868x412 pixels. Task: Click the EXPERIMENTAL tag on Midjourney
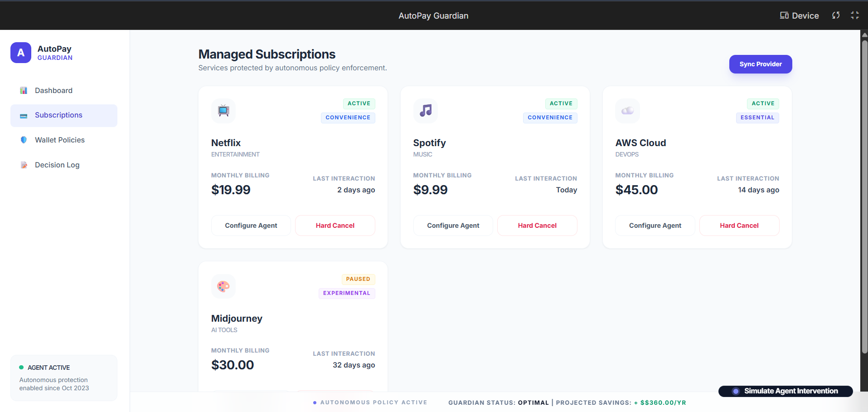(347, 293)
